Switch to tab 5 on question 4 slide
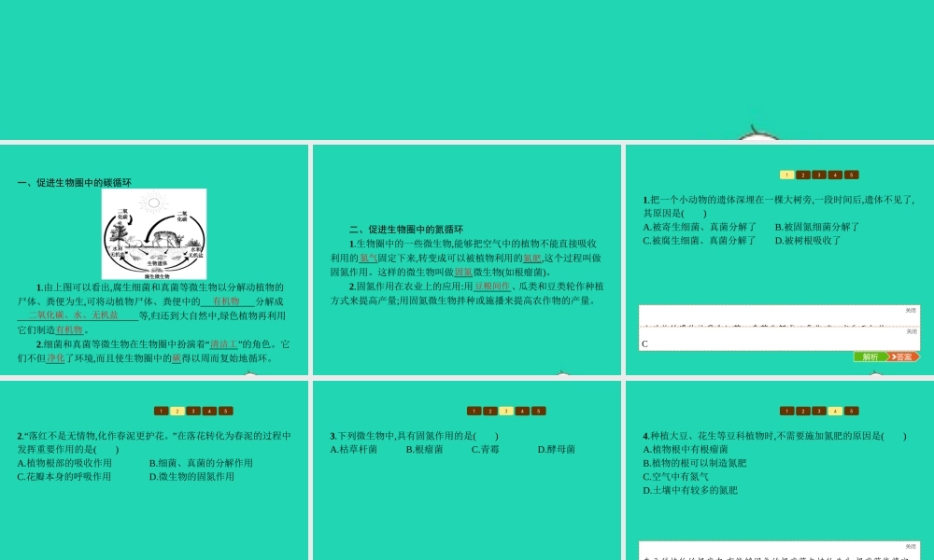This screenshot has width=934, height=560. coord(851,411)
